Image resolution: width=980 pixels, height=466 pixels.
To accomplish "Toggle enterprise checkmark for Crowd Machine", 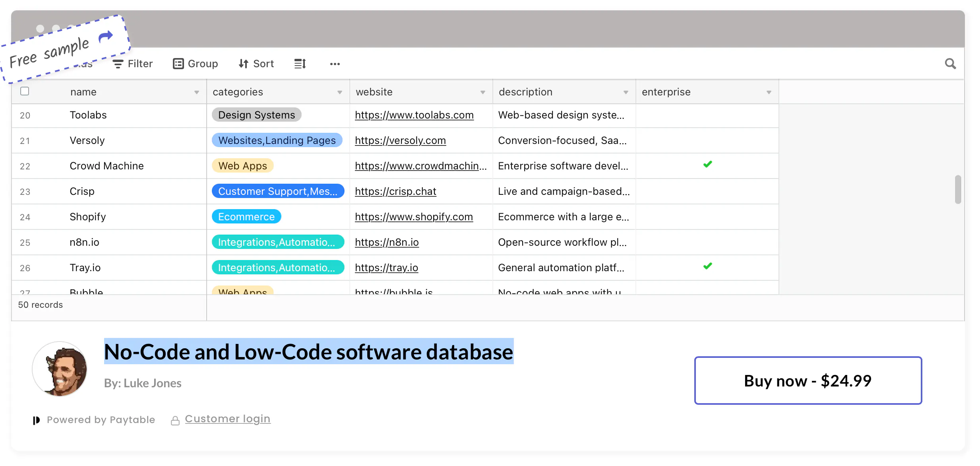I will tap(707, 164).
